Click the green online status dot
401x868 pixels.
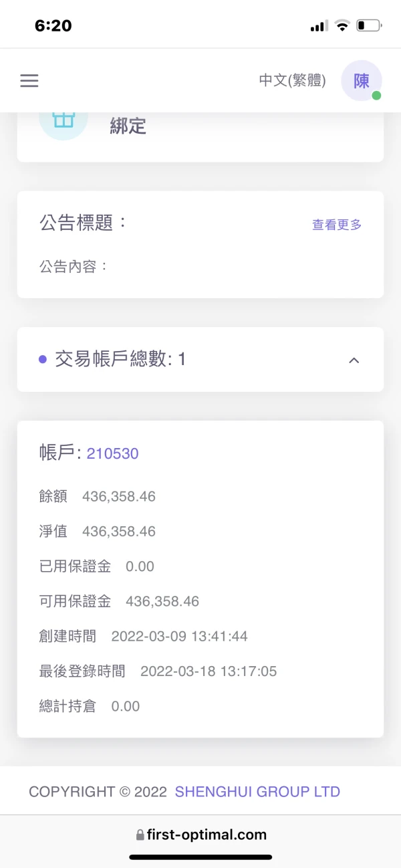tap(376, 96)
